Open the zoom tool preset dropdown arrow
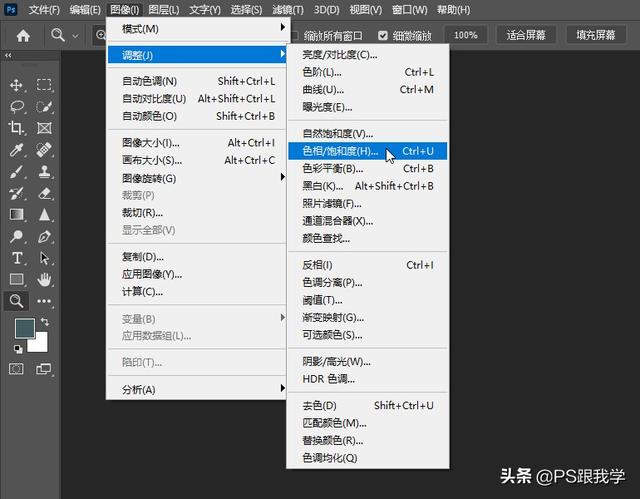 click(75, 36)
